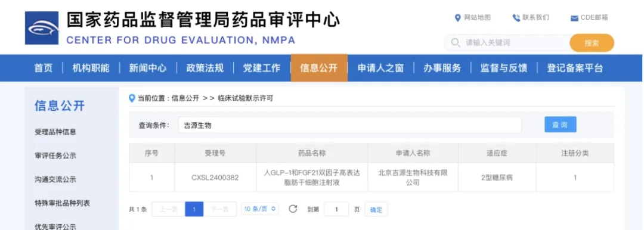
Task: Click the 确定 page jump button
Action: 376,210
